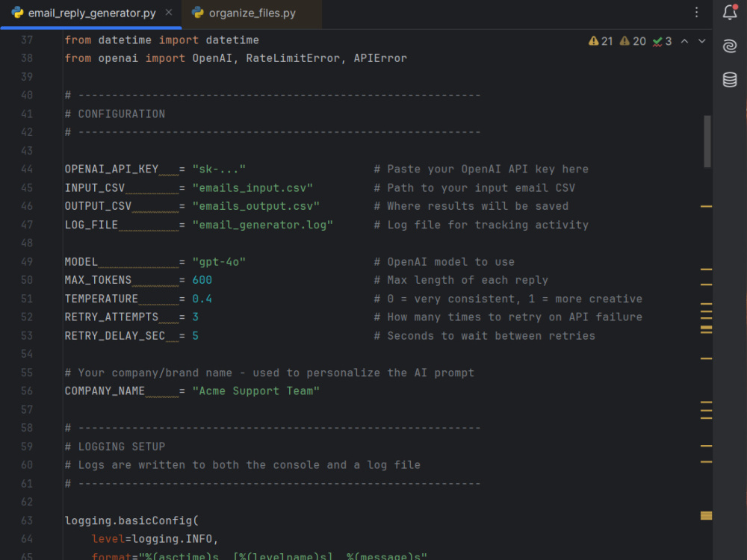Click the bottom-most warning stripe mark near line 63
Image resolution: width=747 pixels, height=560 pixels.
706,516
